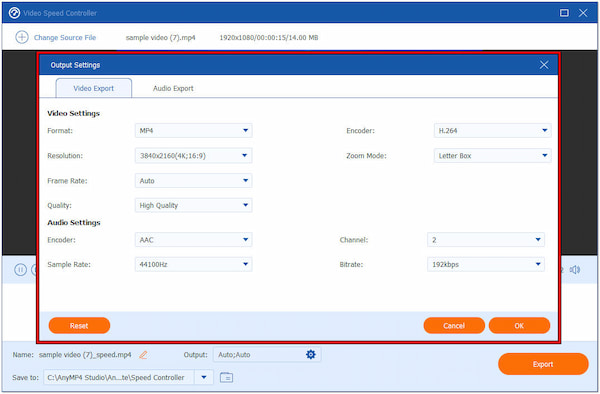
Task: Click the pause playback icon
Action: [x=20, y=270]
